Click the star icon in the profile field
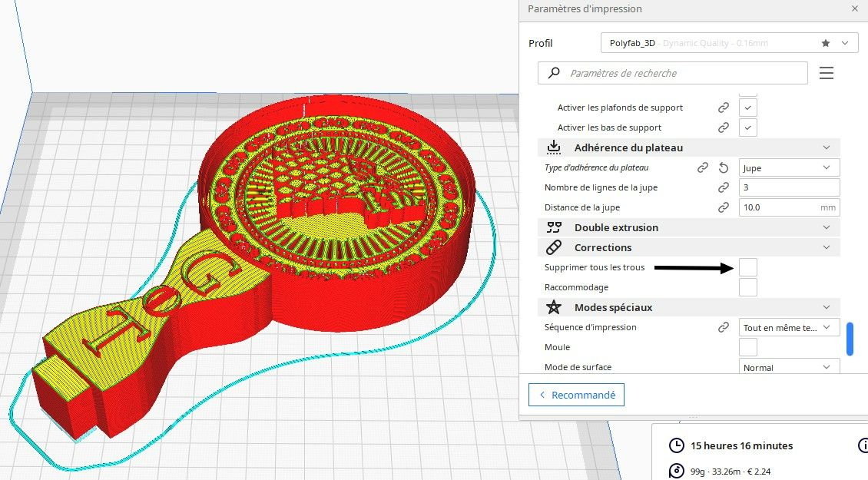The height and width of the screenshot is (480, 868). 826,43
